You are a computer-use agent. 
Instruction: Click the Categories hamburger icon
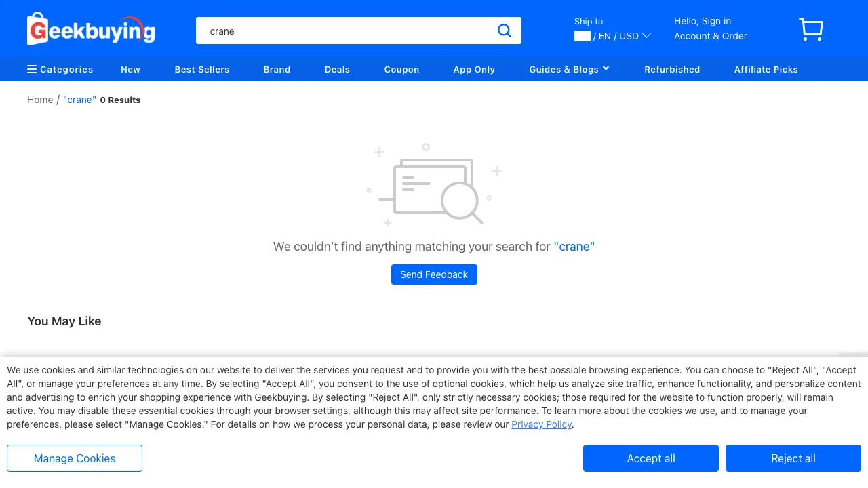tap(32, 69)
